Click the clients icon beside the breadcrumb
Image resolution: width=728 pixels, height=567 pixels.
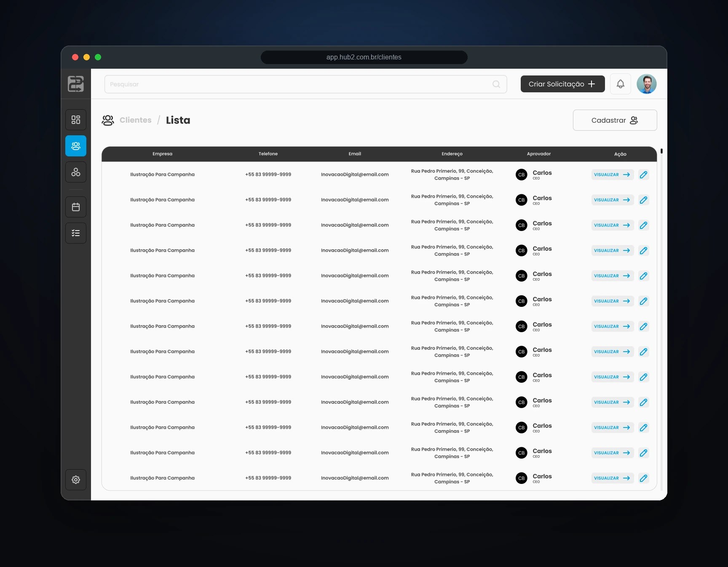[x=108, y=120]
